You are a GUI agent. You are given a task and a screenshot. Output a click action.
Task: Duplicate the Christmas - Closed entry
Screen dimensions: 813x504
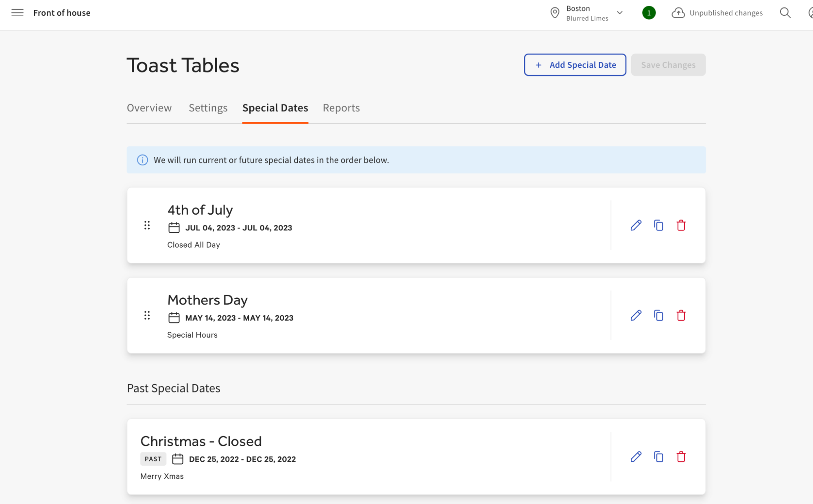(658, 457)
